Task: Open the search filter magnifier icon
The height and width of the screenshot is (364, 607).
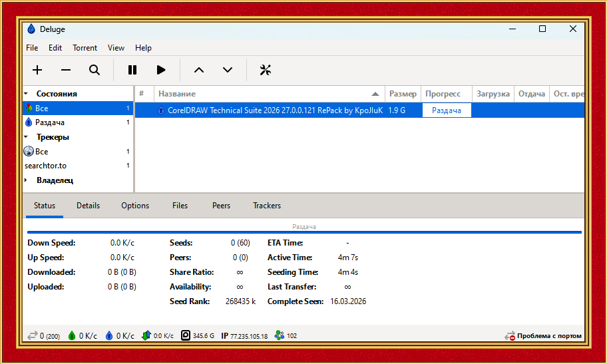Action: coord(95,70)
